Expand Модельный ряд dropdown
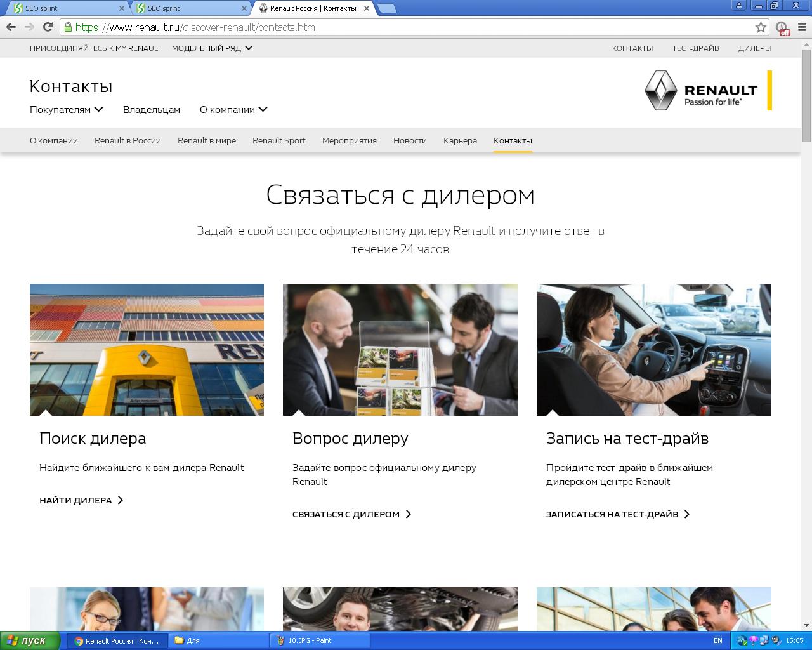 (212, 48)
